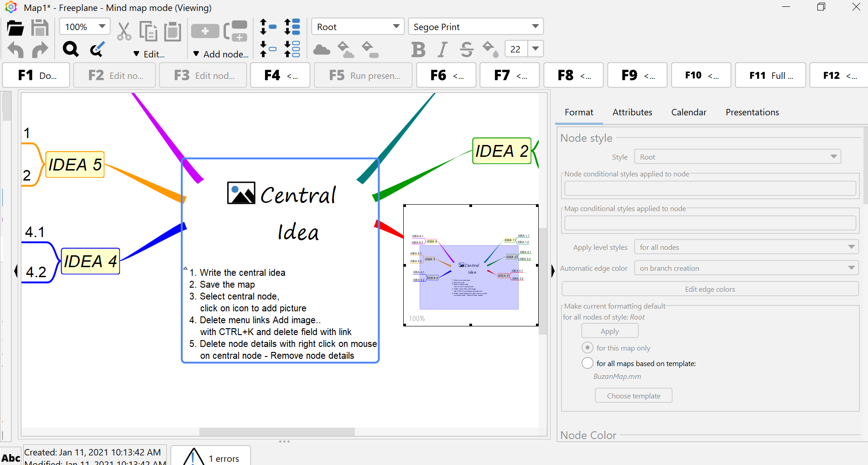Click the Paste clipboard icon
The height and width of the screenshot is (465, 868).
tap(173, 31)
